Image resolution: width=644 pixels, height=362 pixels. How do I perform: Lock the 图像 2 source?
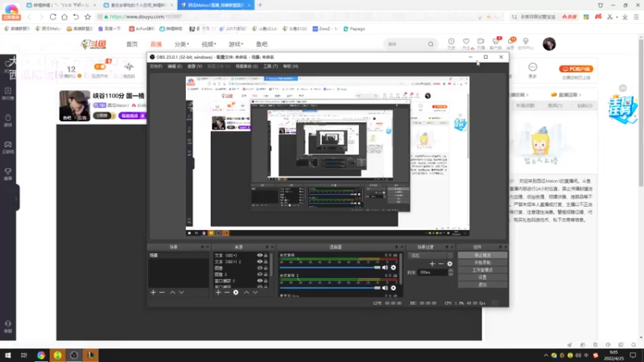[x=266, y=274]
